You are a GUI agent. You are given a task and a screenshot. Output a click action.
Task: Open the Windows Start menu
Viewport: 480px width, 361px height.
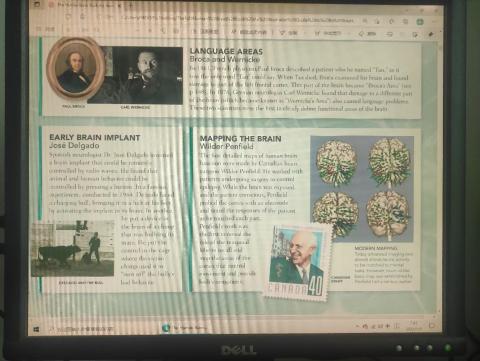(x=36, y=329)
